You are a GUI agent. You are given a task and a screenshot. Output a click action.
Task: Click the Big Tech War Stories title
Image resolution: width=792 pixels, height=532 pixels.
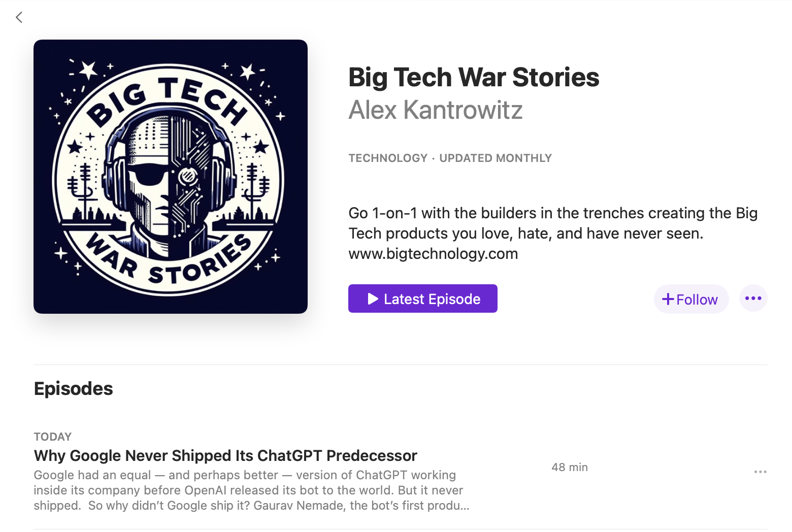474,77
